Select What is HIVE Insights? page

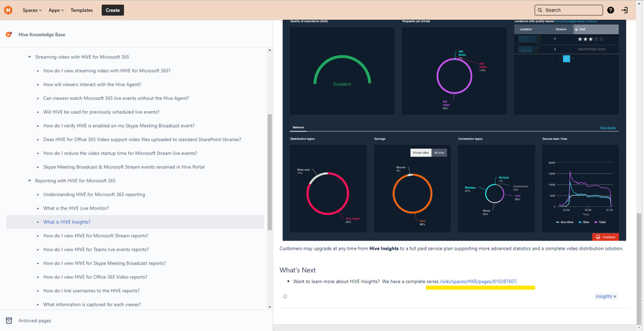tap(66, 222)
